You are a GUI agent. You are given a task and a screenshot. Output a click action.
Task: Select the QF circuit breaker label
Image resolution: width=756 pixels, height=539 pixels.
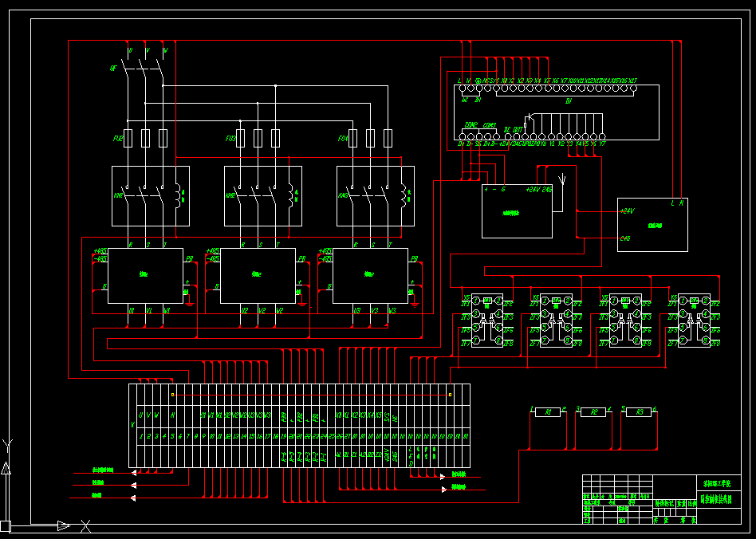[x=114, y=69]
